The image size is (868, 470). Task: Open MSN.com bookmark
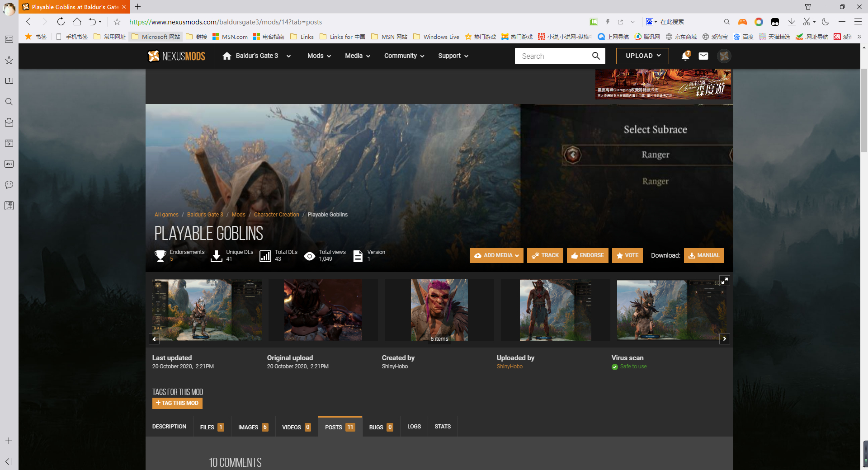click(x=230, y=37)
